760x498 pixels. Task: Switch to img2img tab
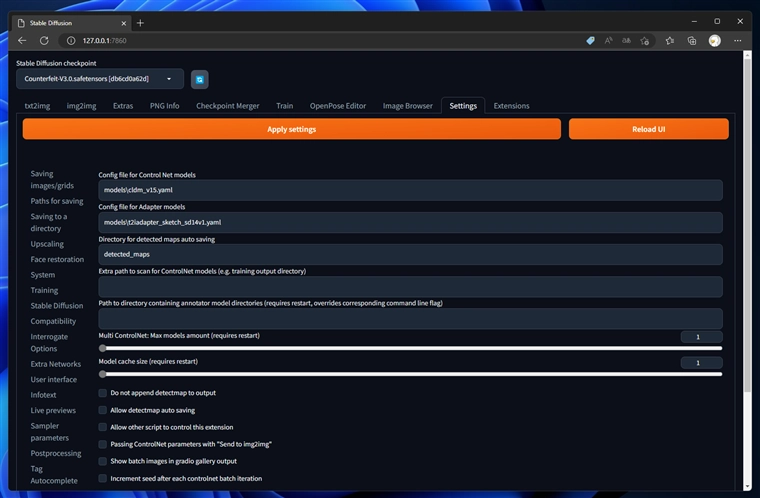81,106
